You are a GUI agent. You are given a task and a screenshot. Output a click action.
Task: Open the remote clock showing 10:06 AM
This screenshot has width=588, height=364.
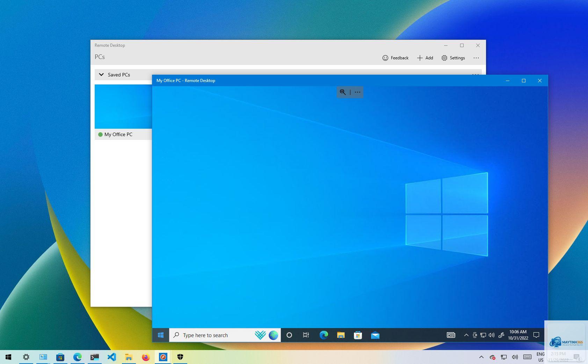click(518, 335)
